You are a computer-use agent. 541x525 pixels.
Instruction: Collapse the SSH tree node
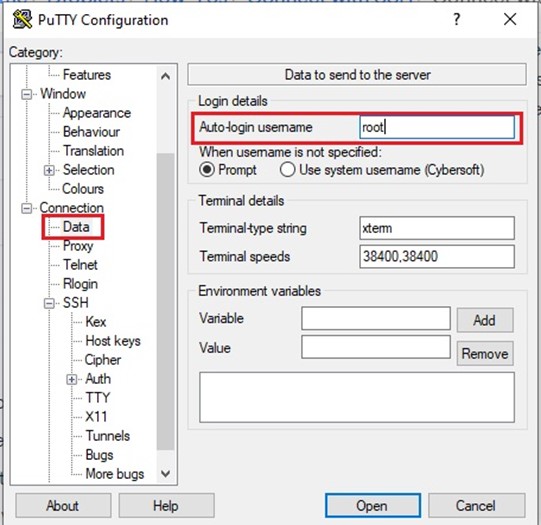[x=49, y=303]
